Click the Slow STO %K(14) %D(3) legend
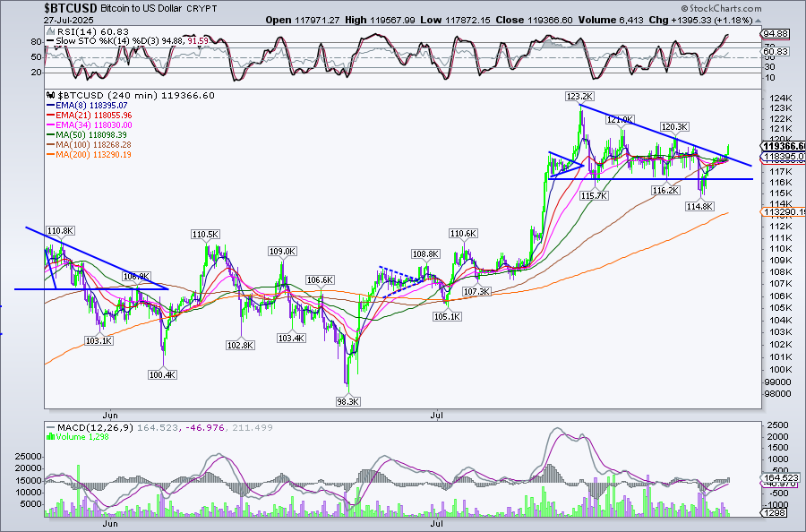 [133, 40]
